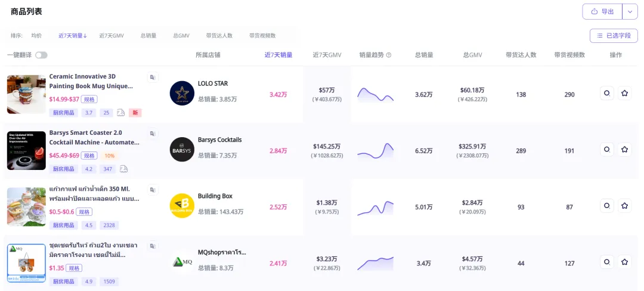
Task: Open the LOLO STAR shop logo
Action: click(x=182, y=94)
